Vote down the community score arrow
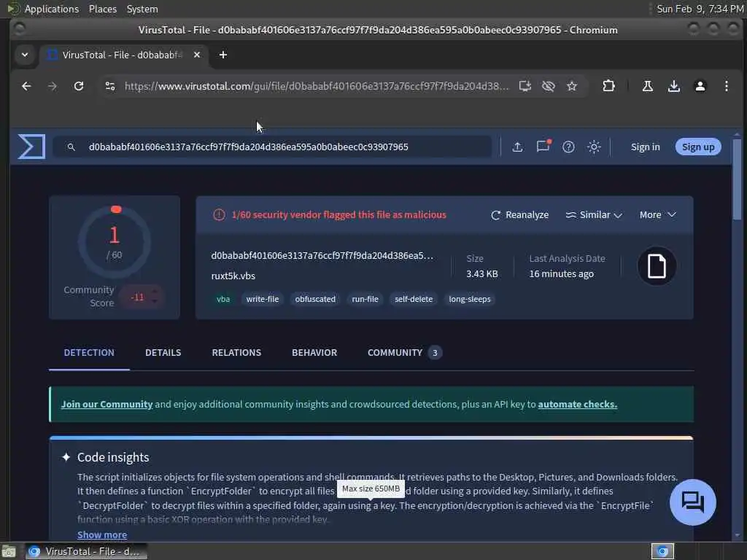Viewport: 747px width, 560px height. click(x=155, y=302)
